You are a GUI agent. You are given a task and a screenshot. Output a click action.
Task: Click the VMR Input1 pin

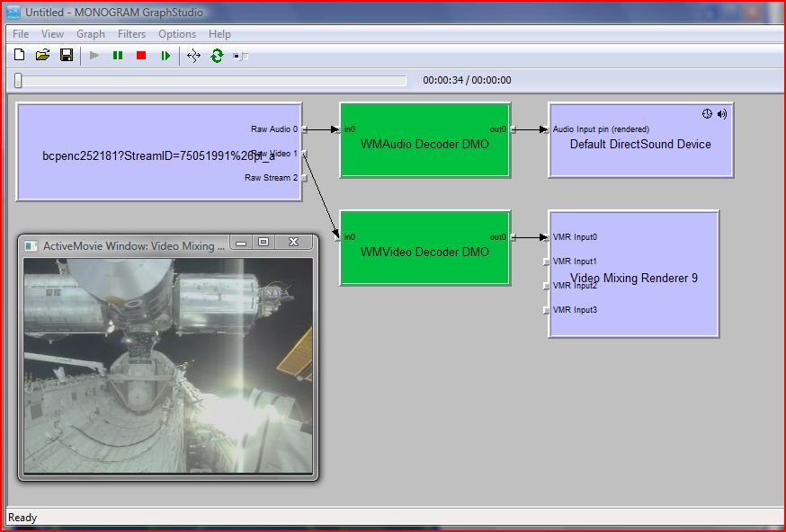[546, 262]
